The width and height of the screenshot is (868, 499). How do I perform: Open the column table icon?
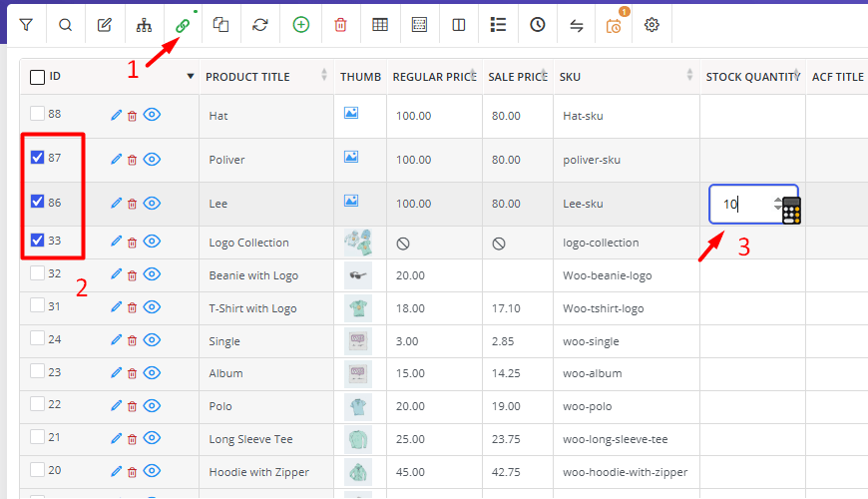pos(380,25)
